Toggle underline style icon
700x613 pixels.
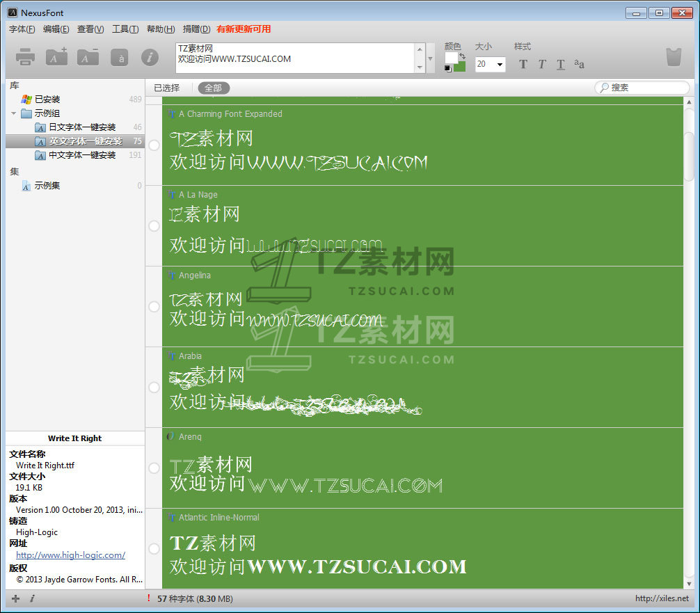coord(561,64)
